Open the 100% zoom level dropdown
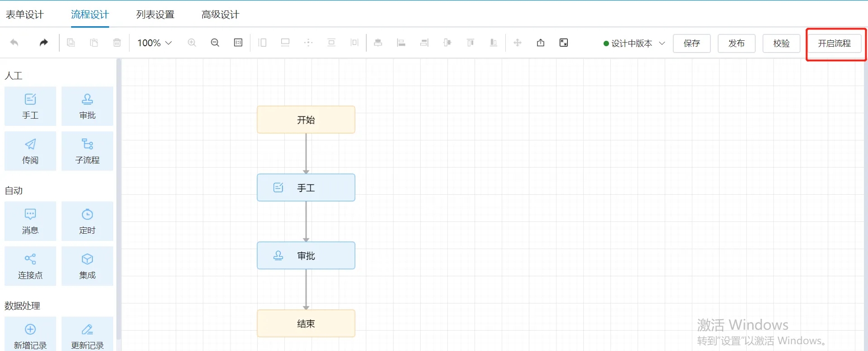Image resolution: width=868 pixels, height=351 pixels. pyautogui.click(x=155, y=43)
